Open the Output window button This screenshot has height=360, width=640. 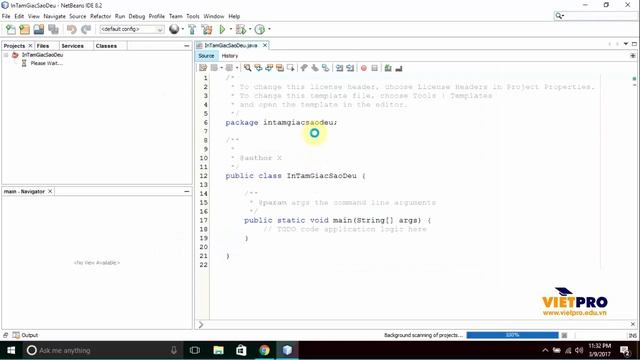pos(25,335)
